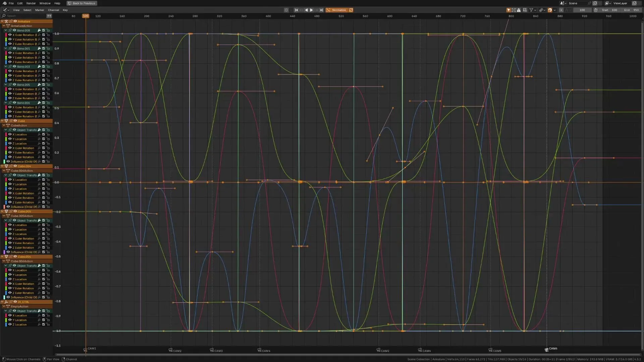Toggle the auto keying record button

(x=286, y=10)
